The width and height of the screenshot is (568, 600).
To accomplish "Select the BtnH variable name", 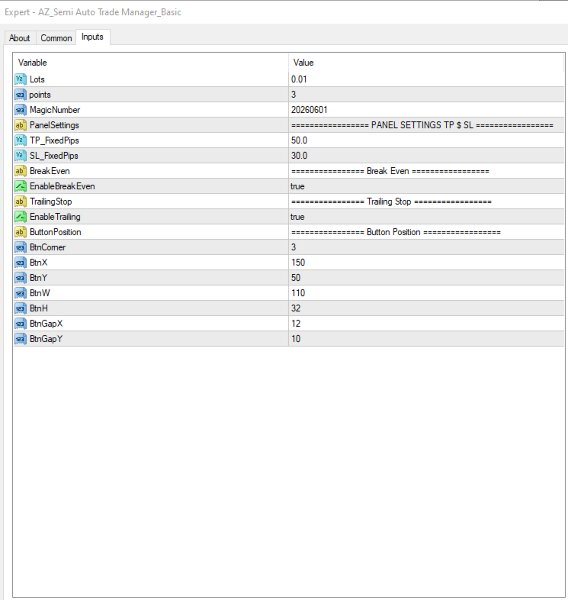I will tap(39, 308).
